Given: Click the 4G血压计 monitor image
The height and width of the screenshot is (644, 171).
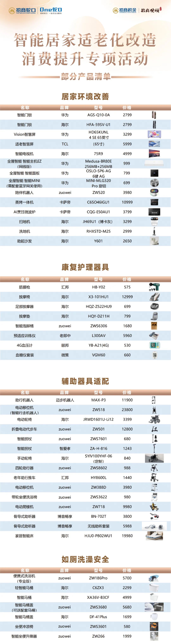Looking at the screenshot, I should pyautogui.click(x=154, y=345).
